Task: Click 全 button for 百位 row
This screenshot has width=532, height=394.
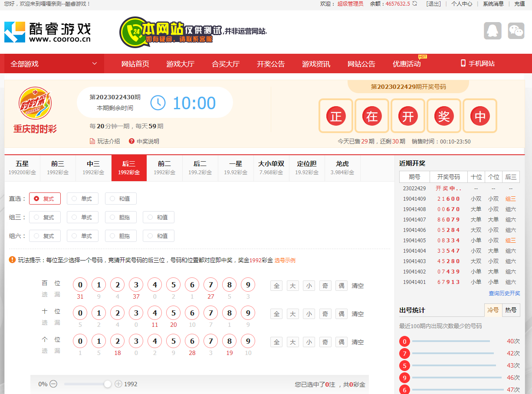Action: [x=276, y=286]
